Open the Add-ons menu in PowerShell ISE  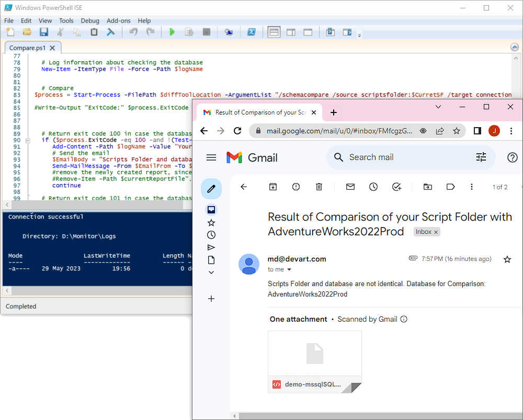click(118, 21)
